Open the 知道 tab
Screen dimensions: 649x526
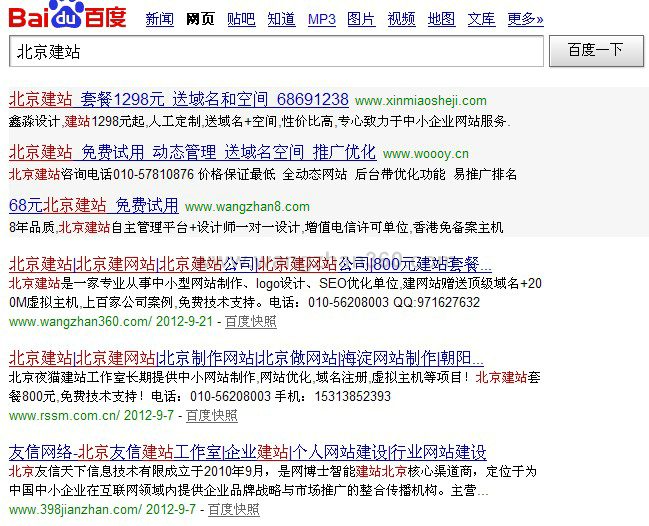point(281,19)
